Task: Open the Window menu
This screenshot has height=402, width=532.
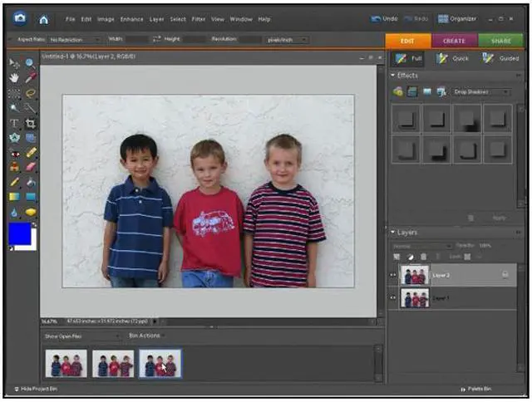Action: pos(241,19)
